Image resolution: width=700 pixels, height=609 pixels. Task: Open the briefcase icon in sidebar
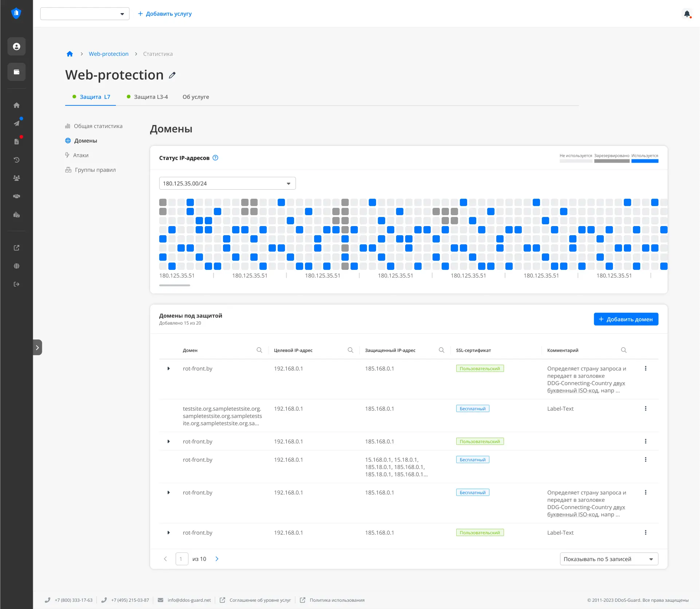click(x=16, y=214)
